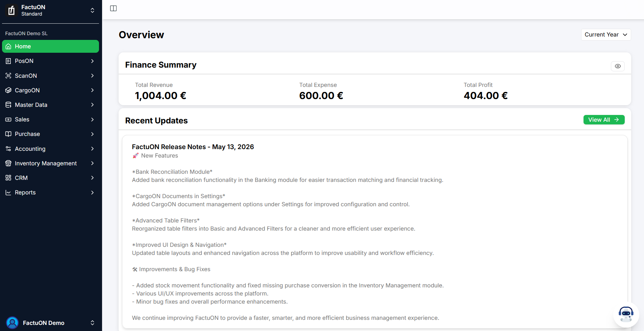Click the ScanON scanner icon
The height and width of the screenshot is (331, 644).
[x=8, y=76]
